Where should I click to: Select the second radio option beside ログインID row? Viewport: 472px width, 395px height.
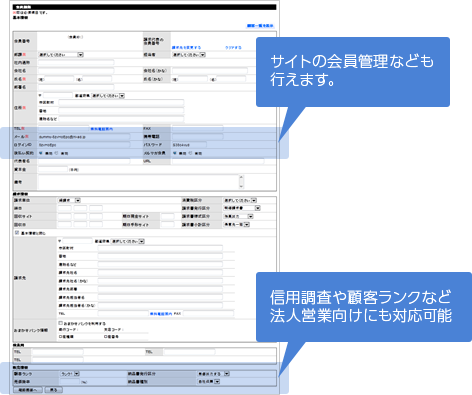click(56, 153)
